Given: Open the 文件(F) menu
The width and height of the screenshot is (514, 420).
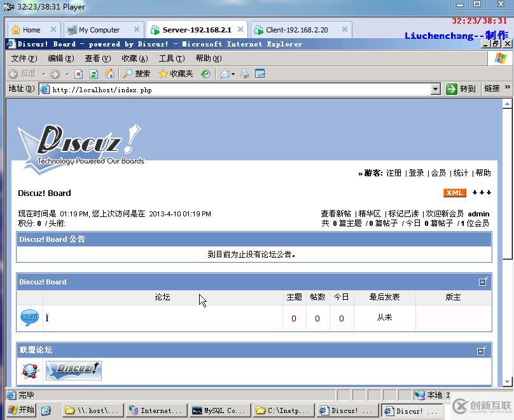Looking at the screenshot, I should pyautogui.click(x=24, y=59).
